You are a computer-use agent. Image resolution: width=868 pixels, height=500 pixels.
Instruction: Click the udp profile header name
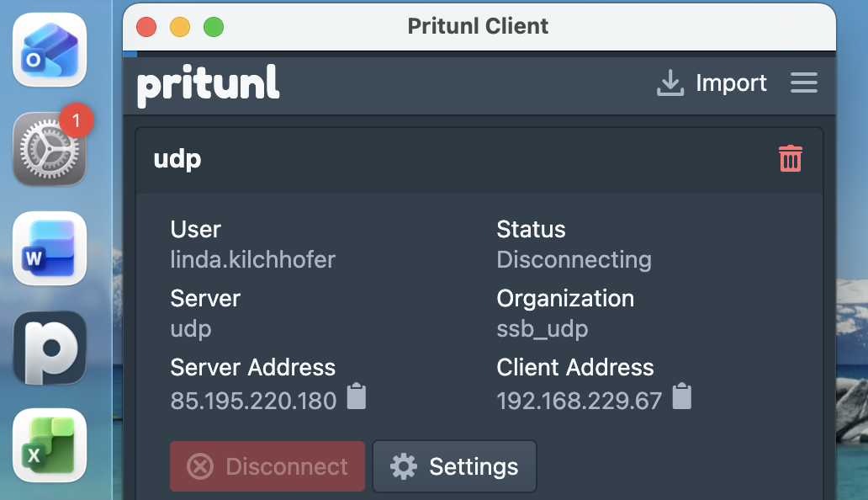177,159
